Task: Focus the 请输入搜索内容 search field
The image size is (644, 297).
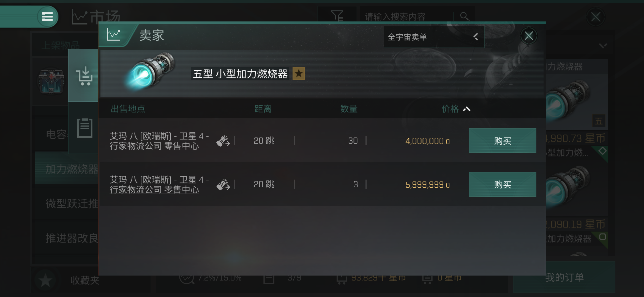Action: [x=407, y=17]
